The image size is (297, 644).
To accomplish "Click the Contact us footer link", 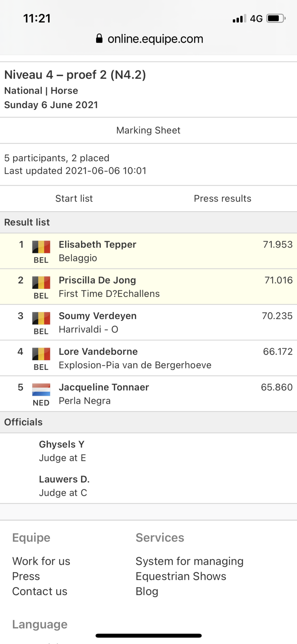I will click(x=40, y=591).
